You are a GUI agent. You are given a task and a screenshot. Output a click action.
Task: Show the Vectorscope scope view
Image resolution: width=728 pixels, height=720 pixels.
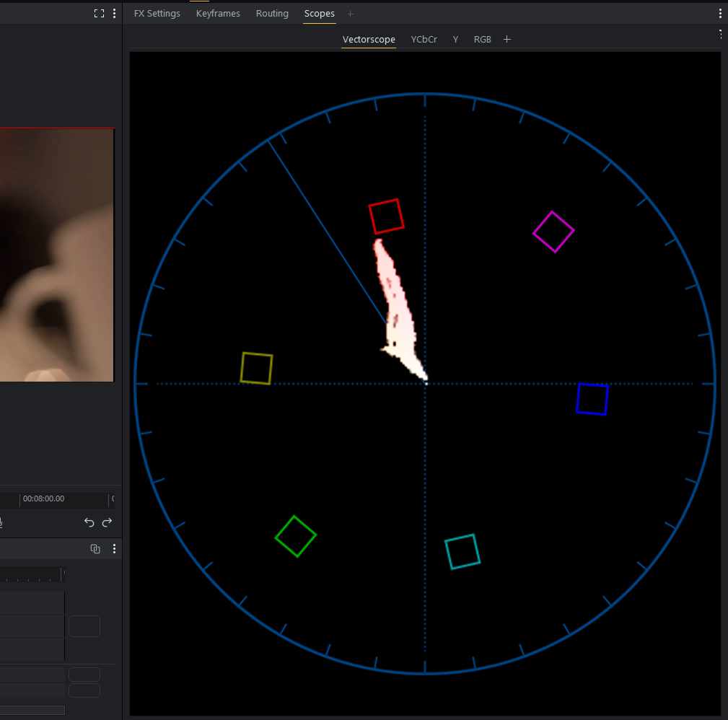tap(369, 40)
